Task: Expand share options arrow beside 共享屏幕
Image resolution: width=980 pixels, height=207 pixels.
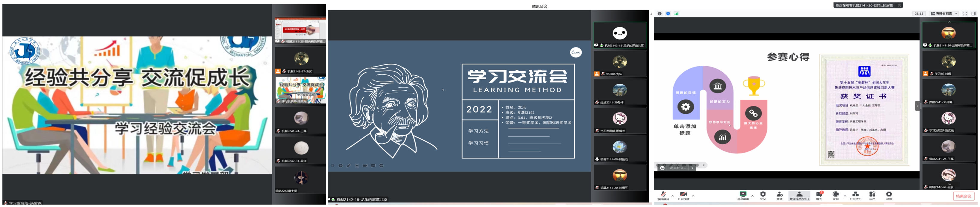Action: [752, 196]
